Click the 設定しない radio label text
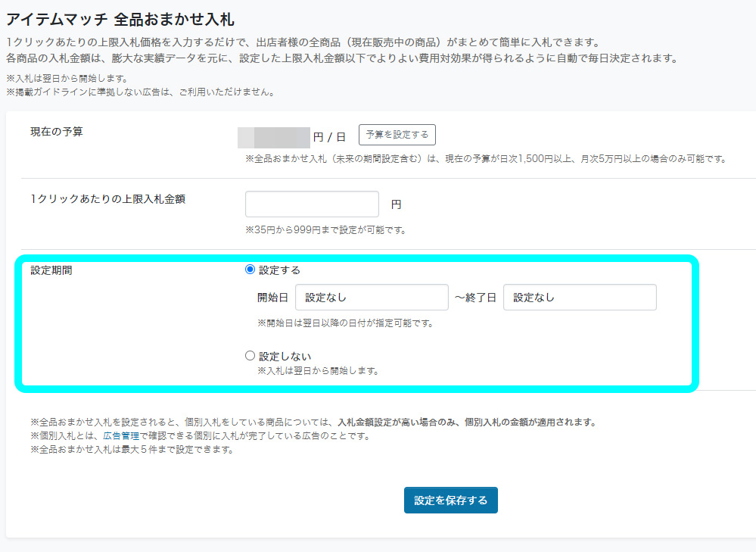 click(x=285, y=357)
